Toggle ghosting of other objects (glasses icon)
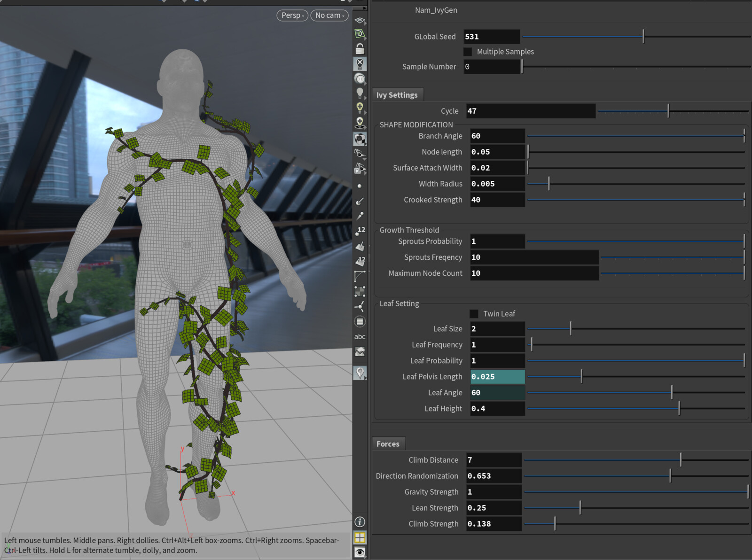The height and width of the screenshot is (560, 752). point(360,153)
